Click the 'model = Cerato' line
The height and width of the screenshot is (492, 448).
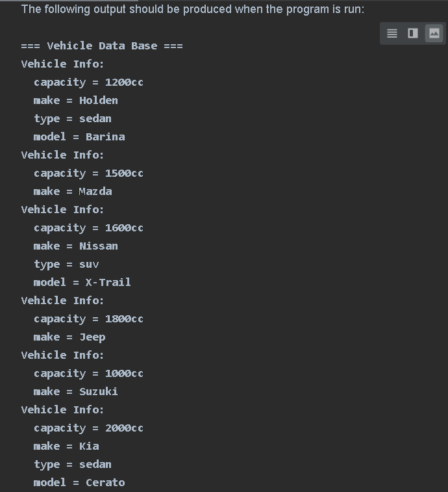tap(79, 482)
